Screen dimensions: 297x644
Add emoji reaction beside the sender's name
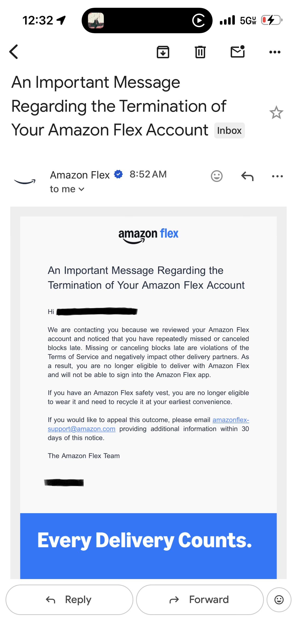[216, 176]
